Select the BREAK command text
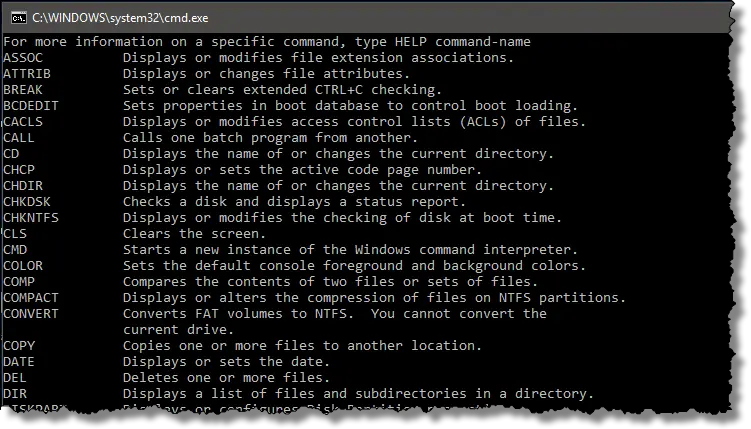This screenshot has width=751, height=429. (23, 90)
